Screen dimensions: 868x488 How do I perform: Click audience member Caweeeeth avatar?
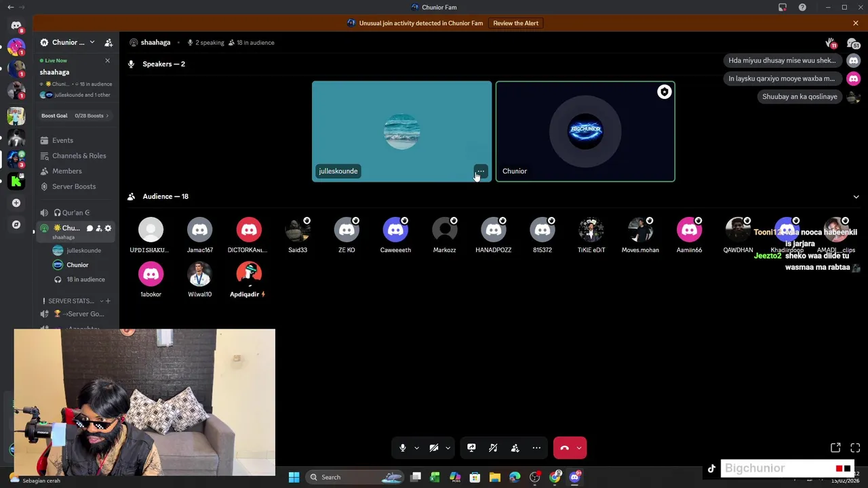click(395, 230)
